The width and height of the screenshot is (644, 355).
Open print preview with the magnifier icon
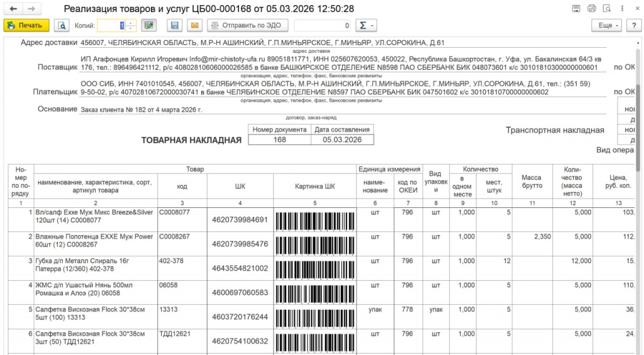point(61,25)
